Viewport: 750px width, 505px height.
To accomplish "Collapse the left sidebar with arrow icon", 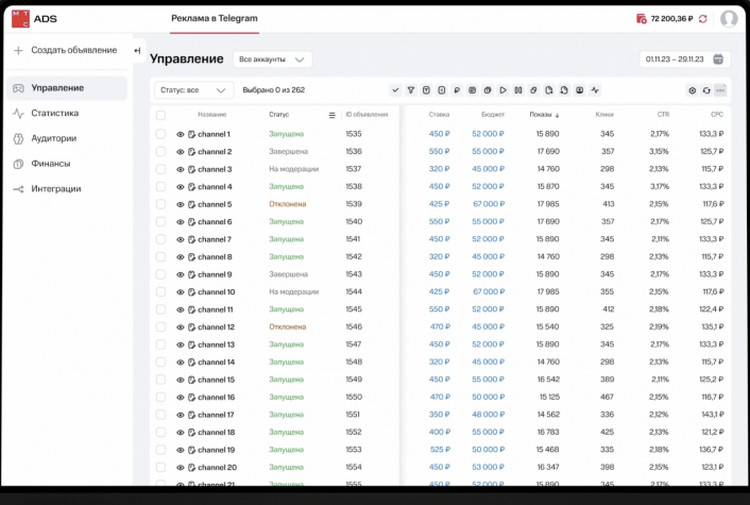I will pyautogui.click(x=138, y=50).
